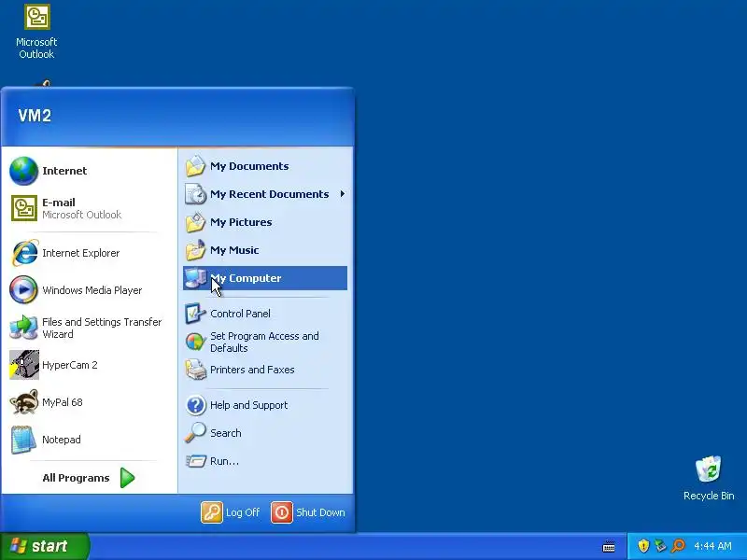Click the magnifier tray icon
Image resolution: width=747 pixels, height=560 pixels.
pyautogui.click(x=678, y=545)
